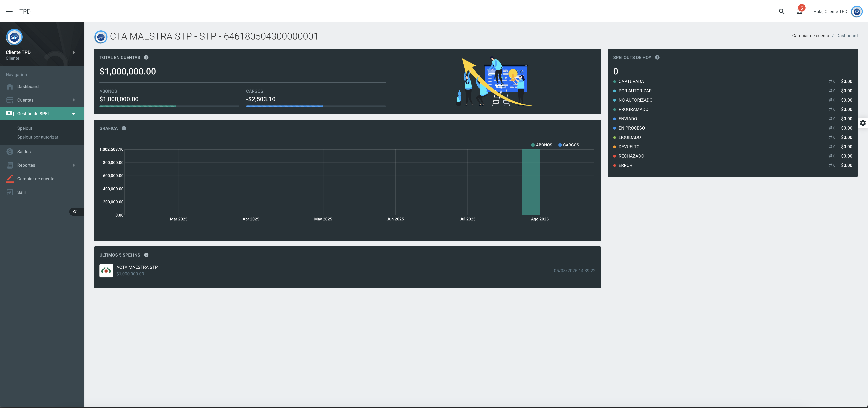Viewport: 868px width, 408px height.
Task: Open the hamburger menu icon
Action: coord(9,11)
